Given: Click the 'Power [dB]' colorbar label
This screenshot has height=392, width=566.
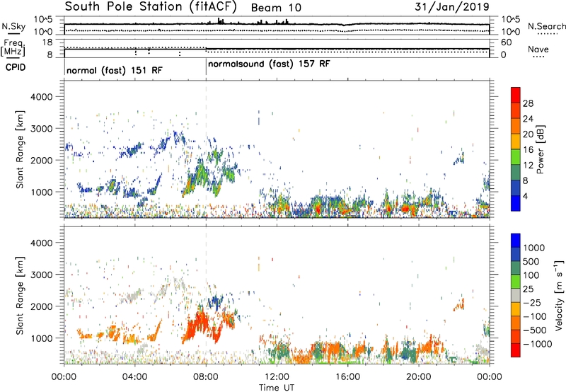Looking at the screenshot, I should [540, 149].
